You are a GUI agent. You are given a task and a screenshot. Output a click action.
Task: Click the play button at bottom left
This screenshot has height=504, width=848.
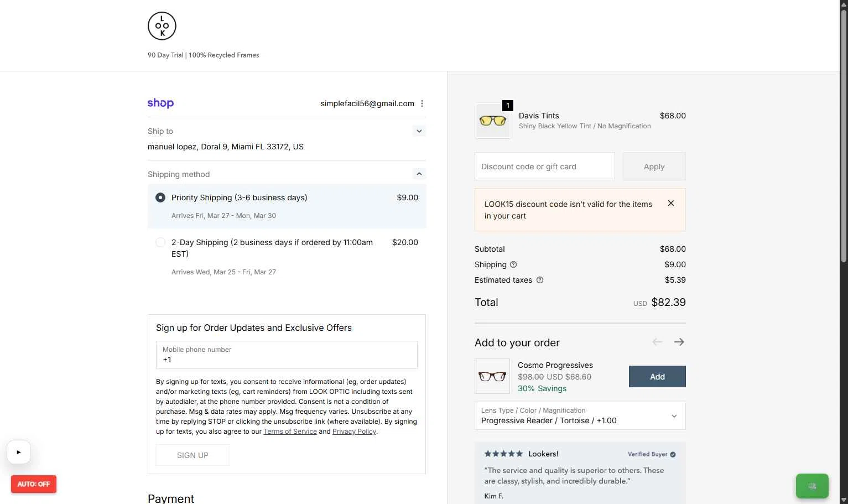(x=19, y=452)
